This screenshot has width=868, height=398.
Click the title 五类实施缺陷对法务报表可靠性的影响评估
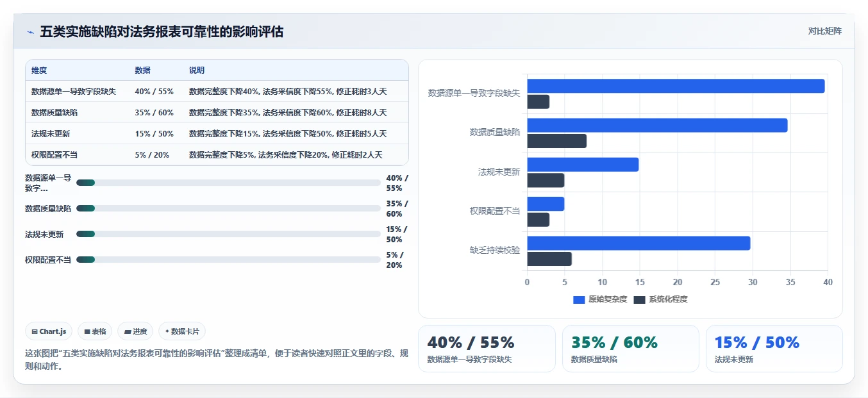tap(162, 31)
